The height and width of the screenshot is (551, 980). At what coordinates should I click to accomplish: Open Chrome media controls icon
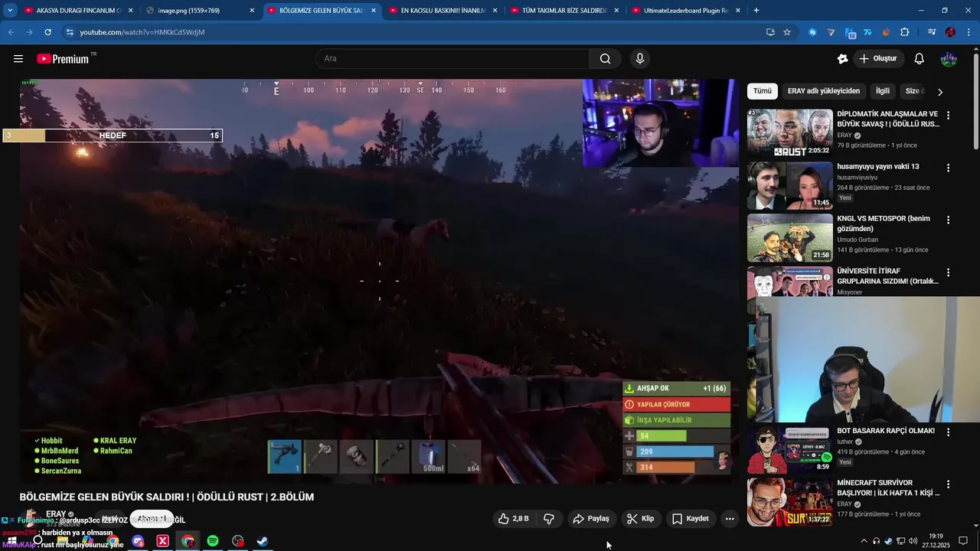pyautogui.click(x=932, y=32)
